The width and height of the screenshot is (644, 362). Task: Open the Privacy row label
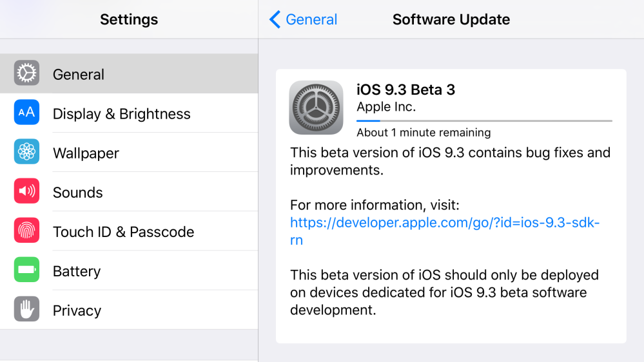77,310
